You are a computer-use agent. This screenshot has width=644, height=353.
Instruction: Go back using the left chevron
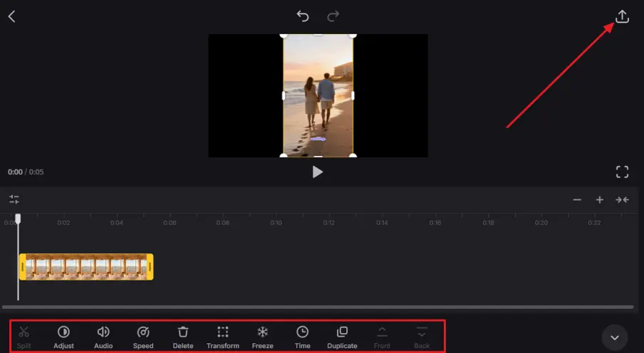(12, 16)
